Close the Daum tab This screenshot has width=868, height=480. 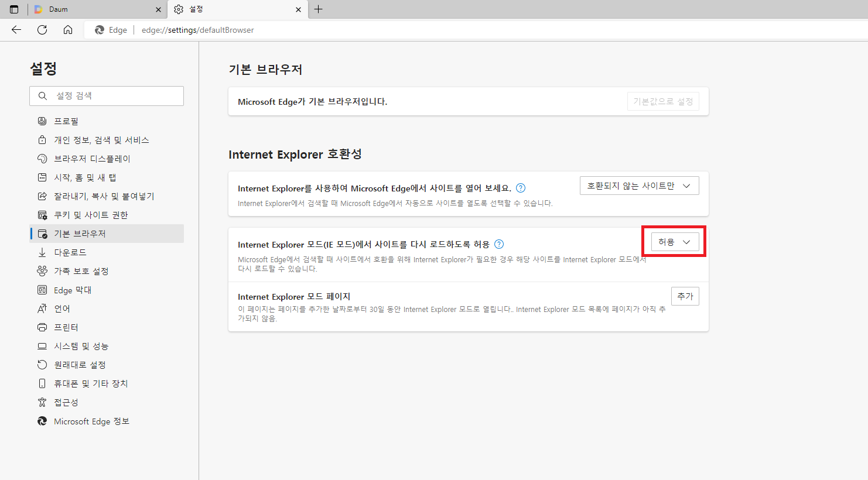[158, 9]
